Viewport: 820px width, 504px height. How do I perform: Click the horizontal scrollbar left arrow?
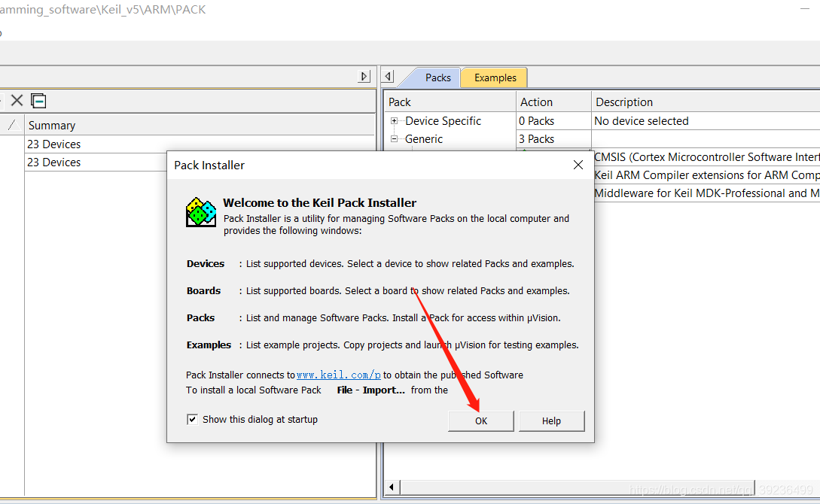point(392,487)
